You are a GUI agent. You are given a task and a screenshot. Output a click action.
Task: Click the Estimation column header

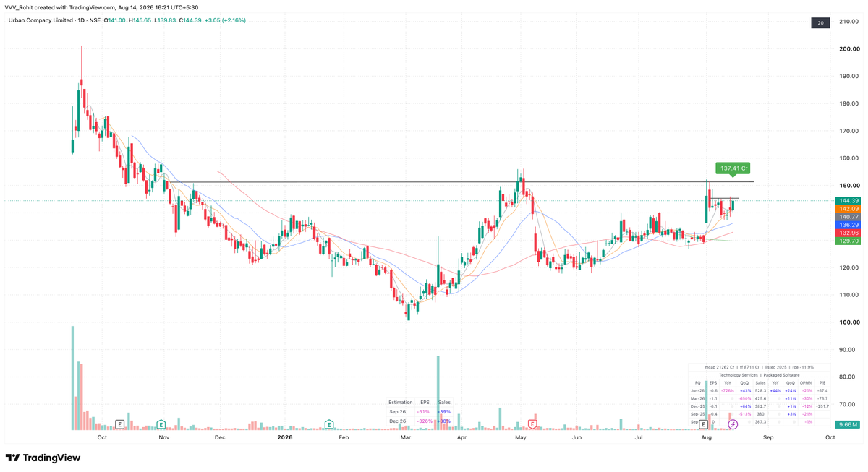(x=401, y=402)
